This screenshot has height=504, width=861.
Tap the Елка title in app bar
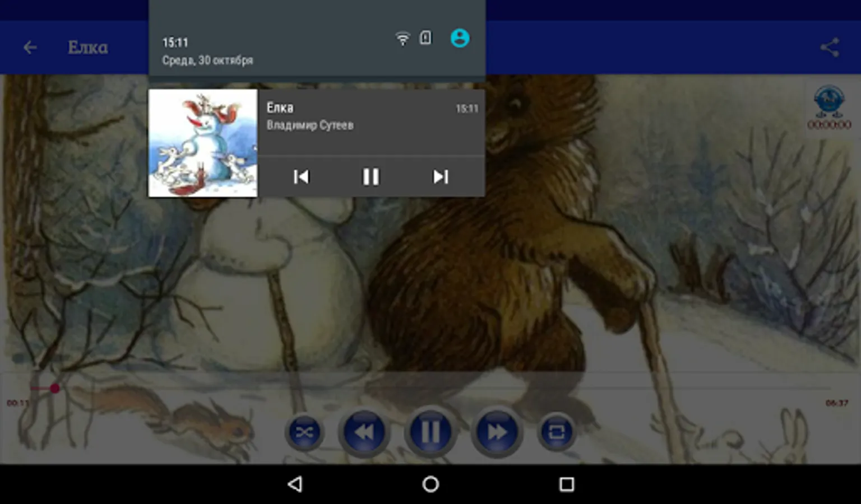[x=88, y=48]
